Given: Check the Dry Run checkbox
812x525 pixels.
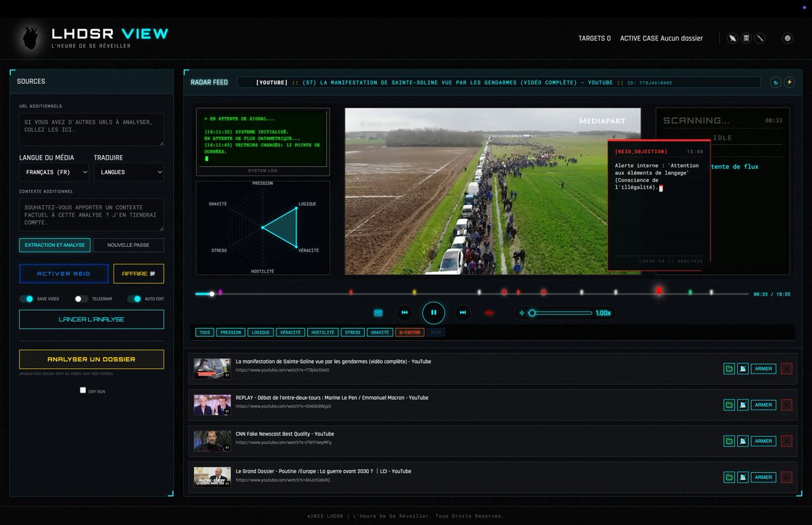Looking at the screenshot, I should tap(83, 390).
